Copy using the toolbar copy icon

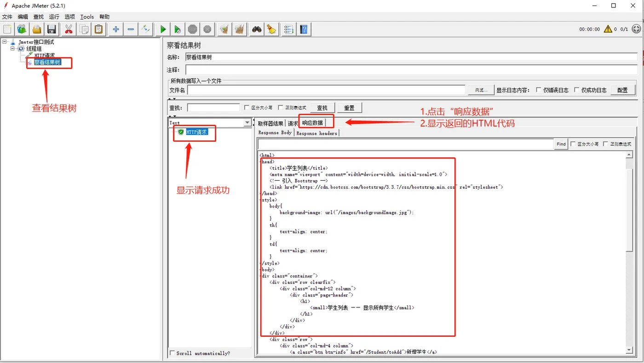pos(84,29)
